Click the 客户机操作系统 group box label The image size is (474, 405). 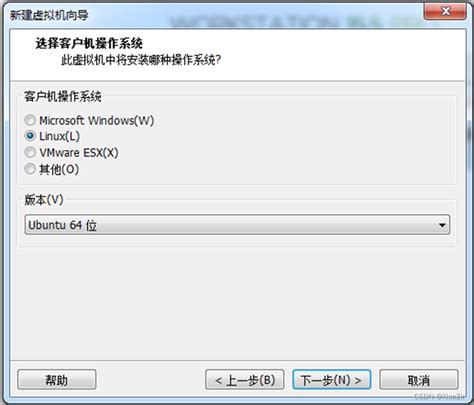[63, 97]
